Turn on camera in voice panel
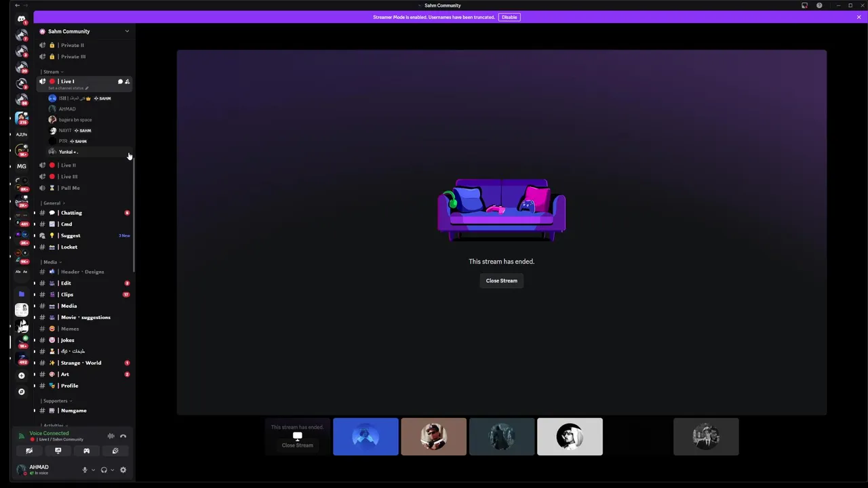The image size is (868, 488). [x=29, y=451]
